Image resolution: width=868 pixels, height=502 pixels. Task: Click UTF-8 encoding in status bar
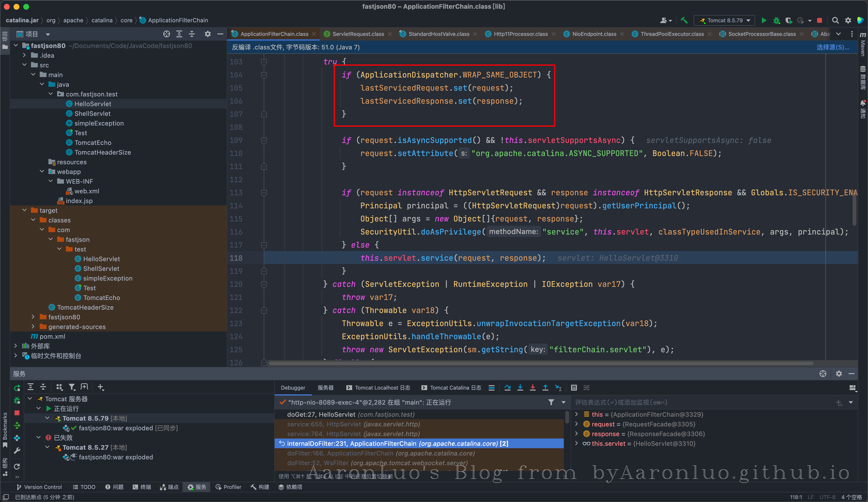point(827,497)
